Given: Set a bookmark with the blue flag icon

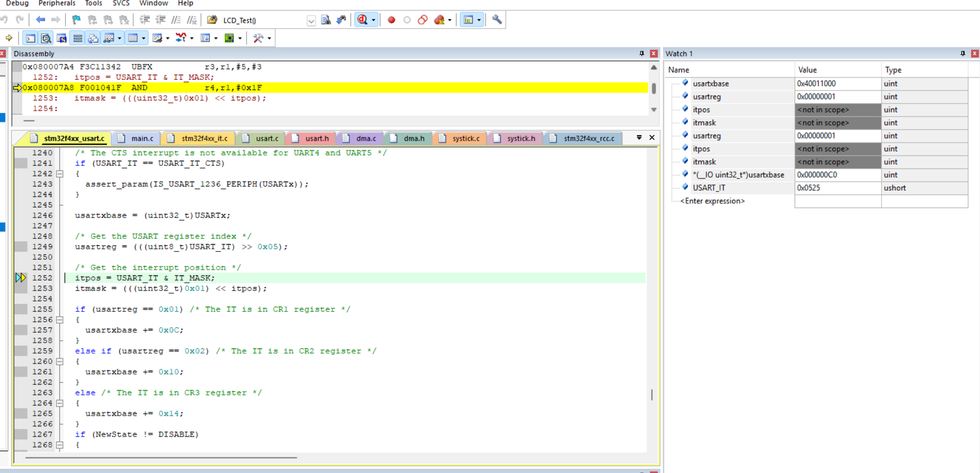Looking at the screenshot, I should click(76, 20).
